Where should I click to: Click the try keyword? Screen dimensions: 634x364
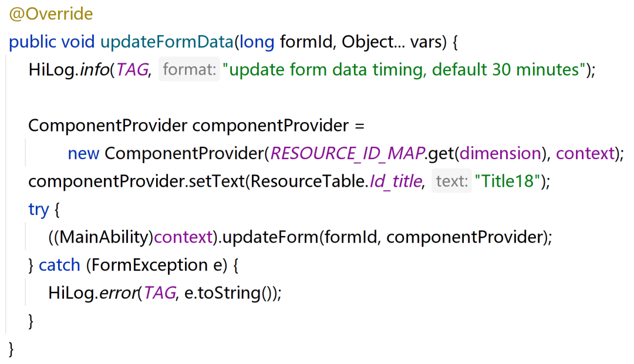click(38, 210)
